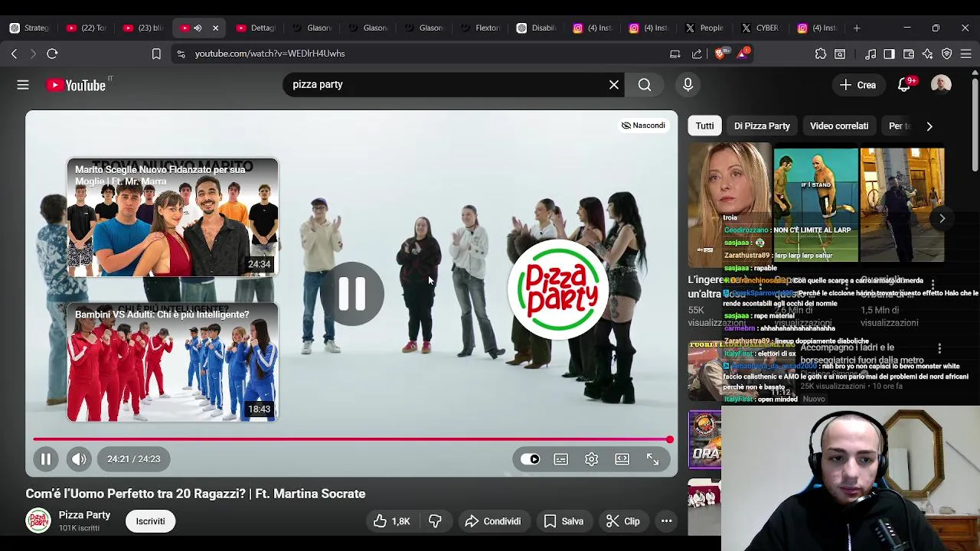Clear the search field with the X

tap(614, 85)
